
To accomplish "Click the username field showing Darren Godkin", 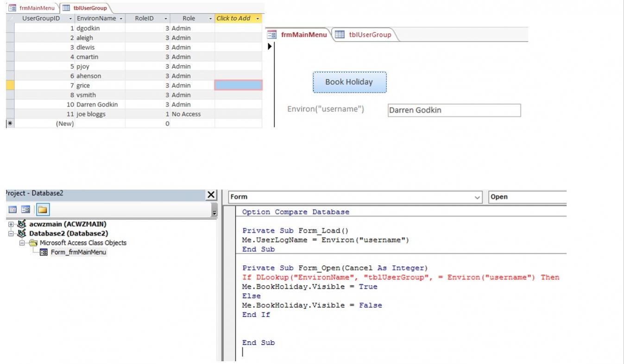I will (x=454, y=110).
